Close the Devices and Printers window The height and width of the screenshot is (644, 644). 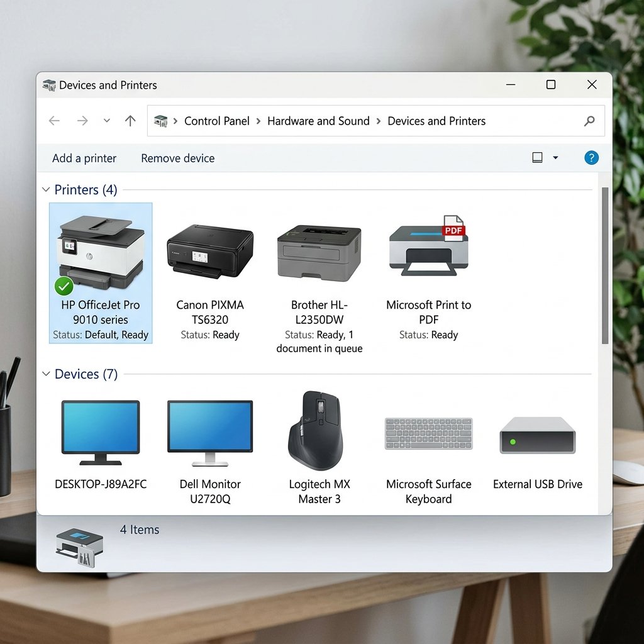pos(592,85)
